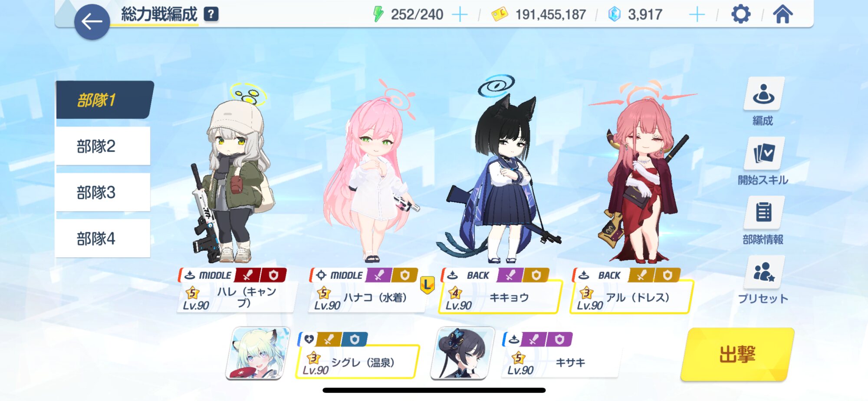Open the help question mark icon
This screenshot has height=401, width=868.
pyautogui.click(x=211, y=14)
